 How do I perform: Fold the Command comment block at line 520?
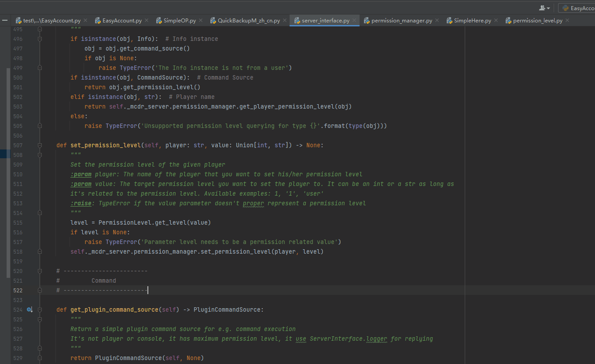point(40,271)
